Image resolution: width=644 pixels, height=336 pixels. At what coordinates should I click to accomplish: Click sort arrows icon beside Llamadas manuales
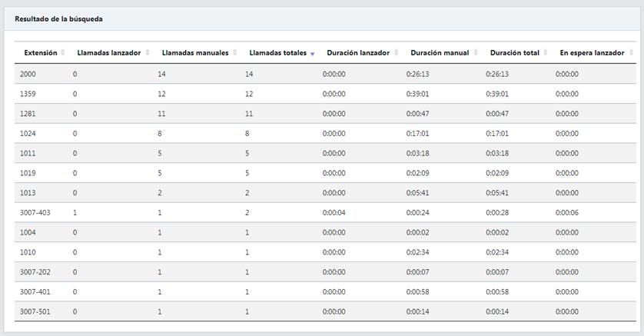coord(235,53)
